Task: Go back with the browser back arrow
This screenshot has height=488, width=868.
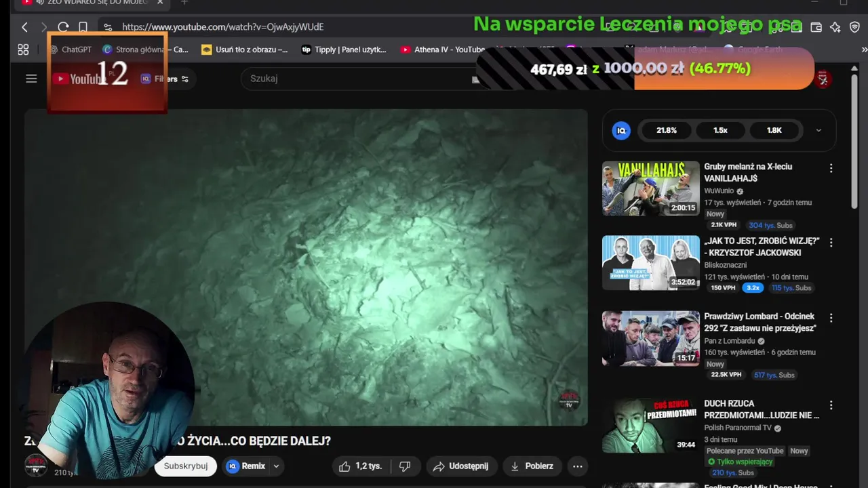Action: coord(24,27)
